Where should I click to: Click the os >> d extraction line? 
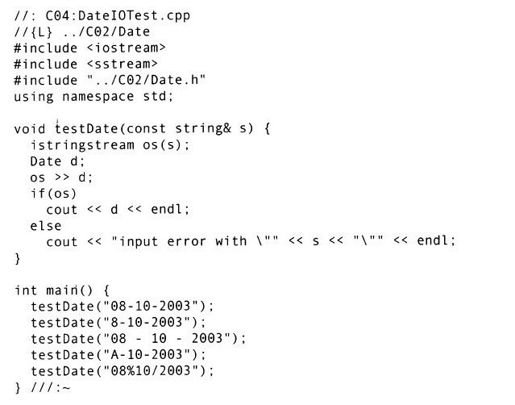coord(61,177)
